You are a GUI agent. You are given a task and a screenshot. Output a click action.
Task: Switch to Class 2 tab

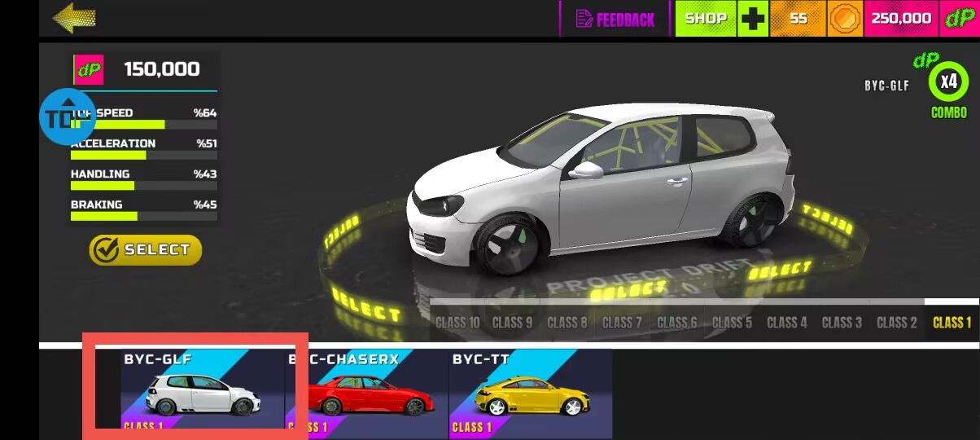[x=897, y=323]
